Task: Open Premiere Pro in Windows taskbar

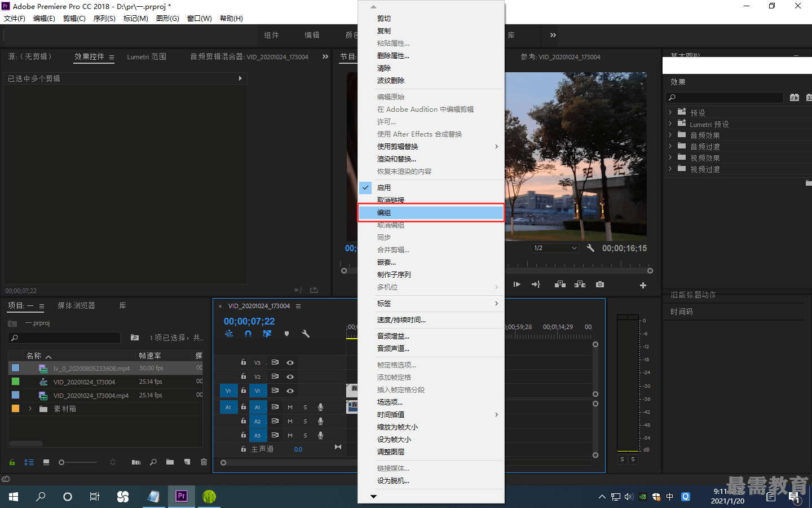Action: 182,496
